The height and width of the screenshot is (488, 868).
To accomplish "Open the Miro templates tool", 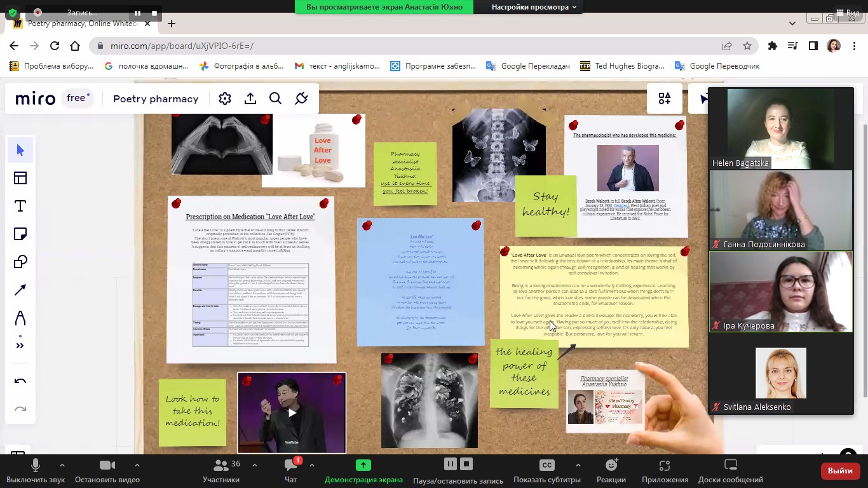I will [x=20, y=178].
